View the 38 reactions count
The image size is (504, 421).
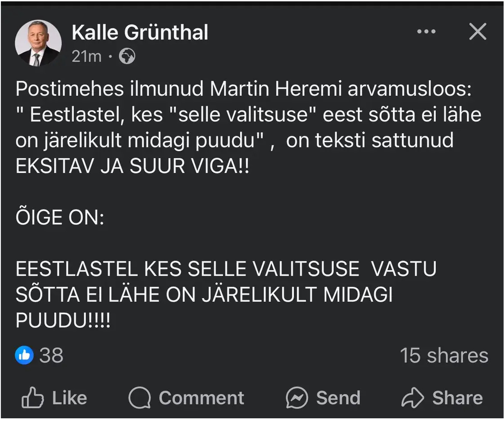pos(51,356)
